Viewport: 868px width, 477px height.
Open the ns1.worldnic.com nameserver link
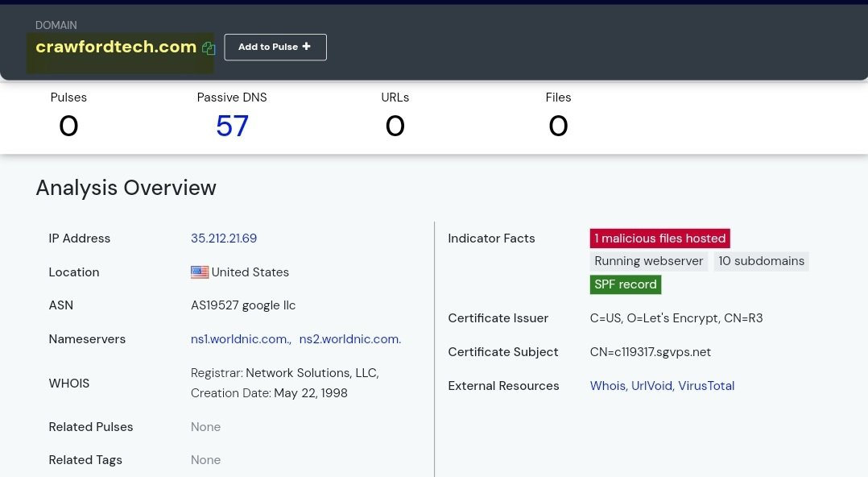241,339
